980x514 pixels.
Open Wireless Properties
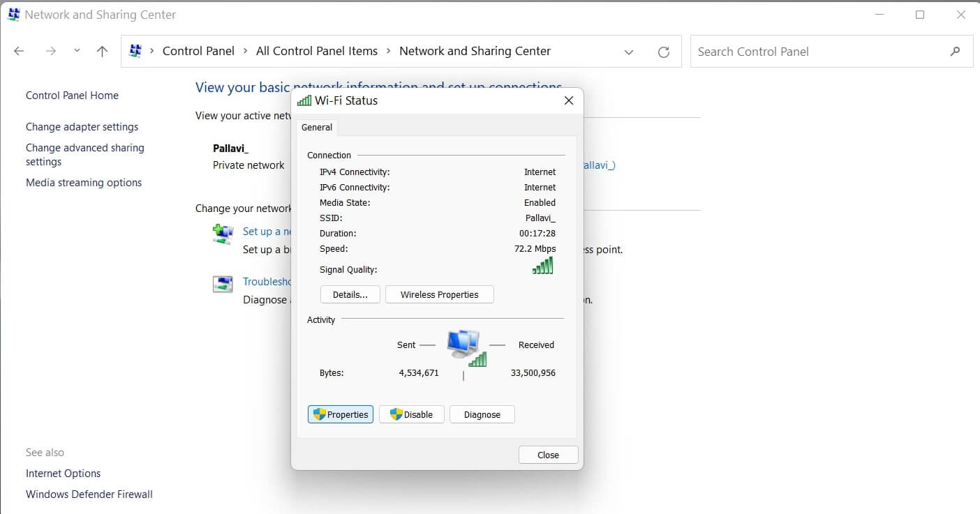tap(439, 295)
